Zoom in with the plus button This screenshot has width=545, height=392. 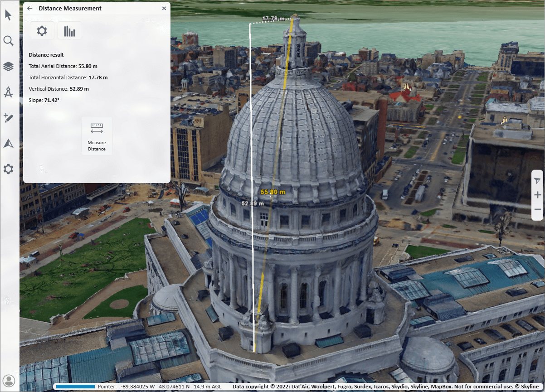537,195
